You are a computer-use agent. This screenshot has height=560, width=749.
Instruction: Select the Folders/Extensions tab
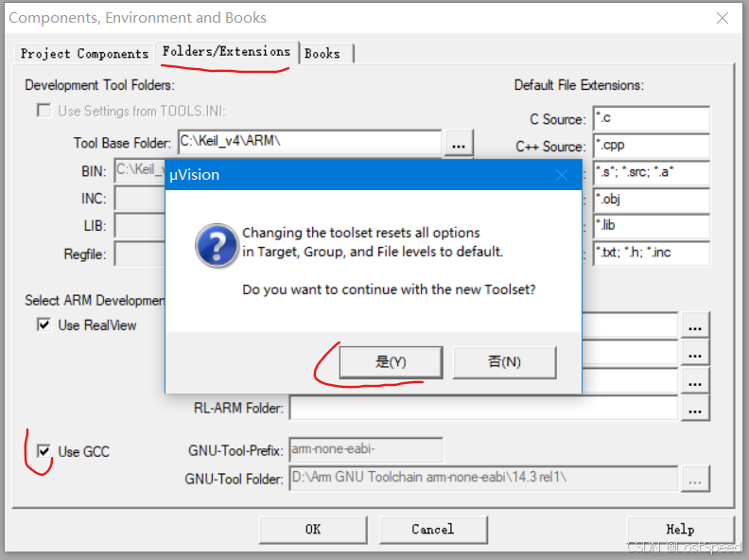[x=226, y=51]
